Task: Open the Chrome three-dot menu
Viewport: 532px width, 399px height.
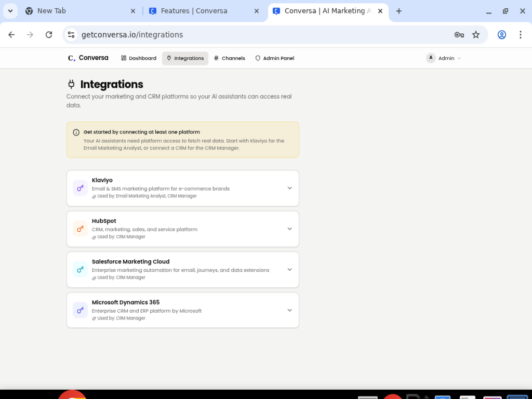Action: point(521,35)
